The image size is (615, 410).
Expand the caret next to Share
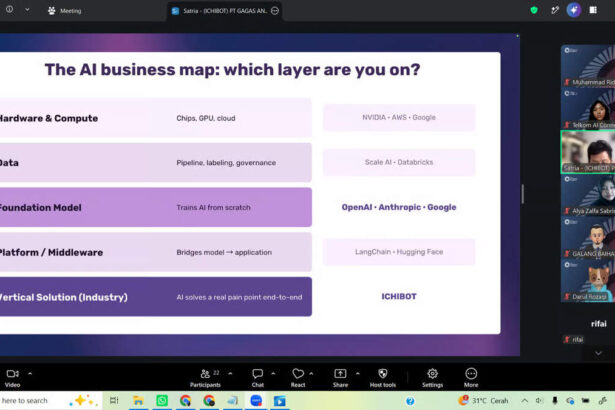click(x=358, y=374)
